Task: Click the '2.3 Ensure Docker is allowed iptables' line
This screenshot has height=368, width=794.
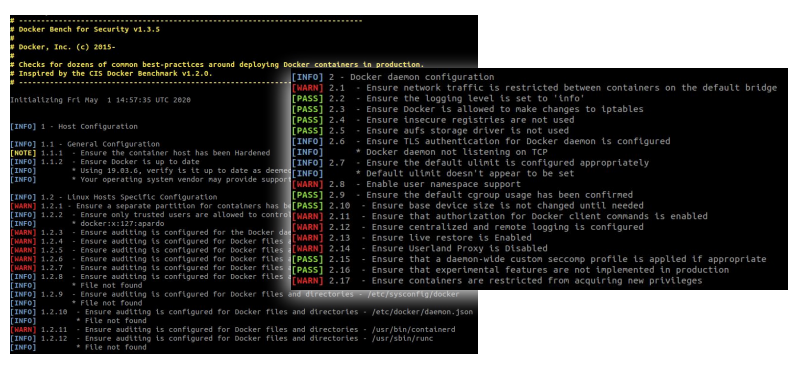Action: (x=467, y=109)
